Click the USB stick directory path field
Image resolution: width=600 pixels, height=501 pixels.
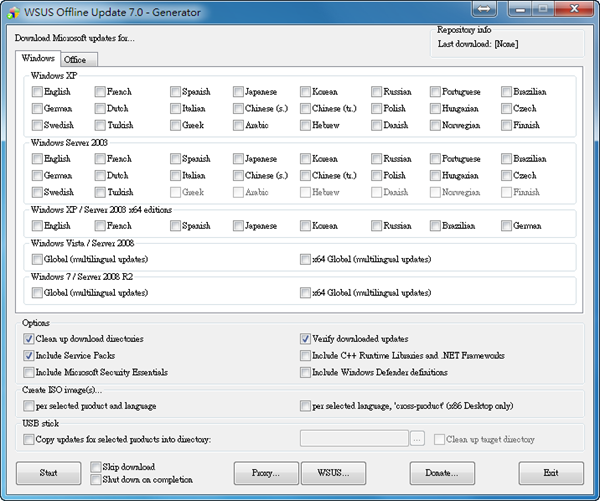tap(354, 439)
